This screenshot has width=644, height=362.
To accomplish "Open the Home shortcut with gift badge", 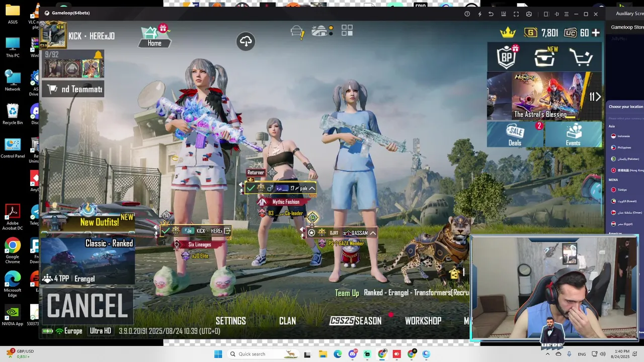I will pos(154,36).
